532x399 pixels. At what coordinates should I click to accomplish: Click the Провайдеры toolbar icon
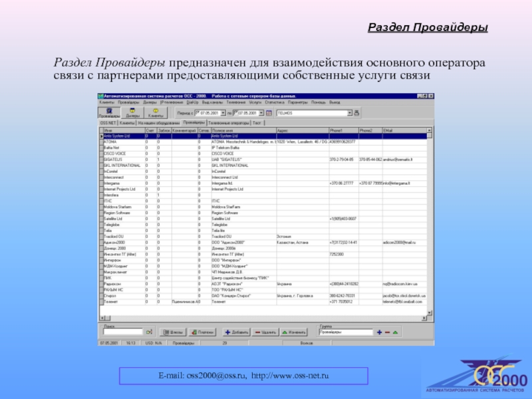(x=109, y=113)
